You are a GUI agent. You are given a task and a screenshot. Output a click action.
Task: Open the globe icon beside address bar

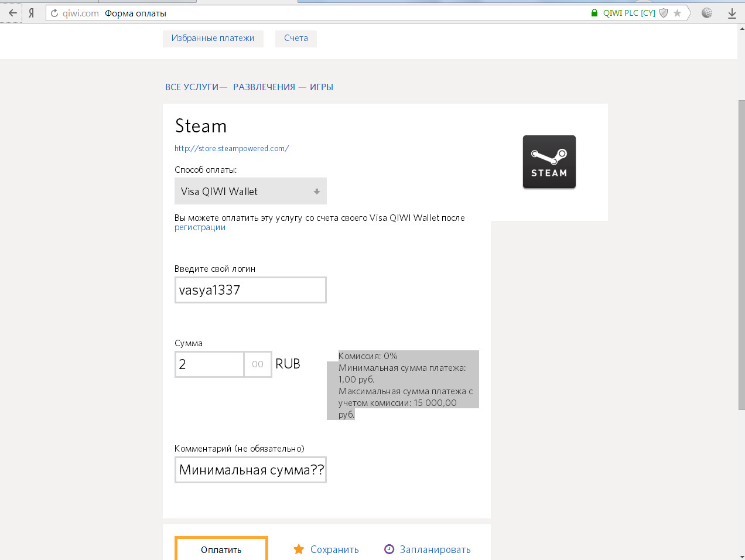coord(707,13)
